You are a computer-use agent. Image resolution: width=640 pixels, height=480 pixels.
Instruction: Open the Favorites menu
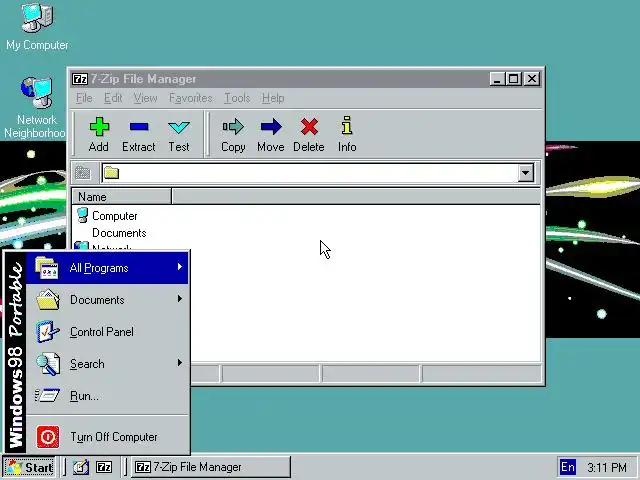click(191, 98)
